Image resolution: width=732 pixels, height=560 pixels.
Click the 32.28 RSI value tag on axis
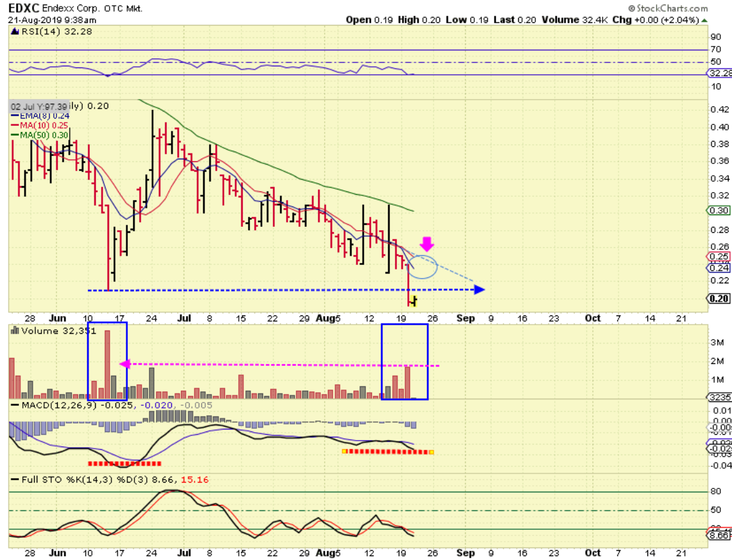[719, 73]
